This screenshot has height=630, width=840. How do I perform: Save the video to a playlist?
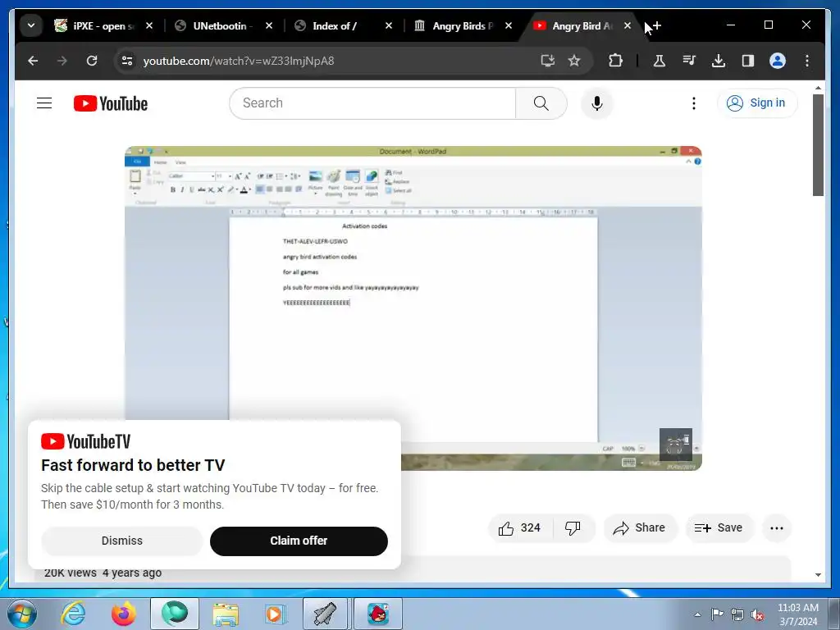719,528
